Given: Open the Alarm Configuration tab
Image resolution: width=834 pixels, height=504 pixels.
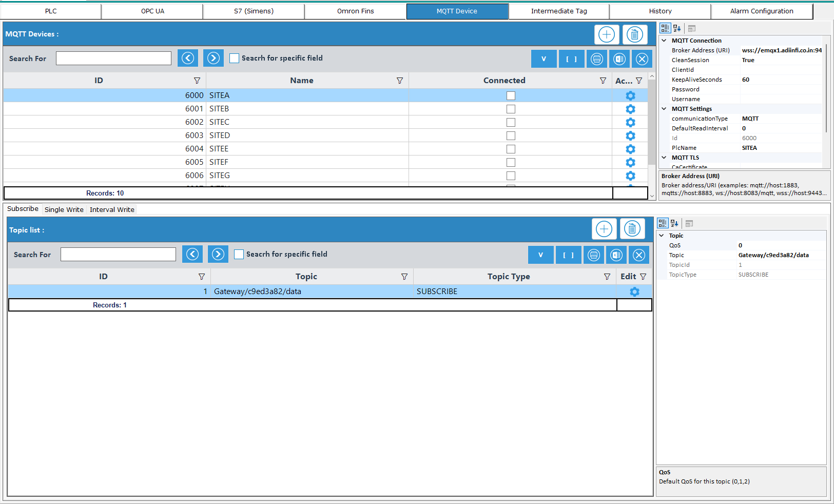Looking at the screenshot, I should (x=761, y=11).
